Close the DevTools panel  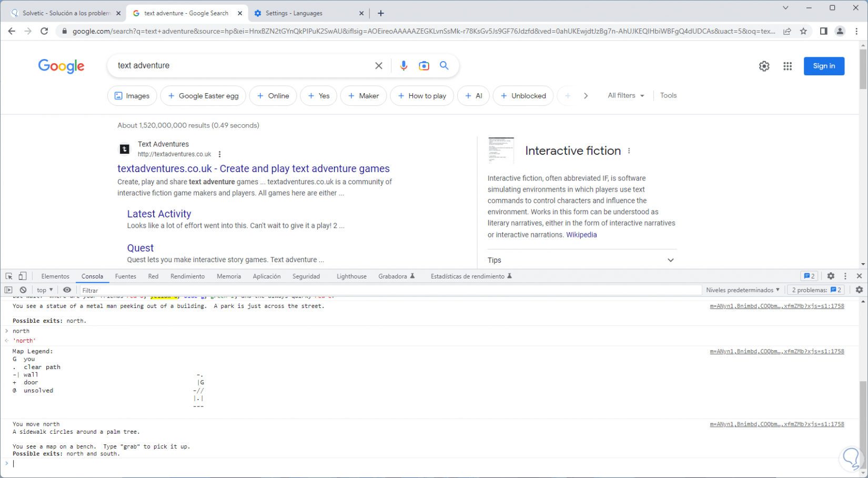pos(860,276)
